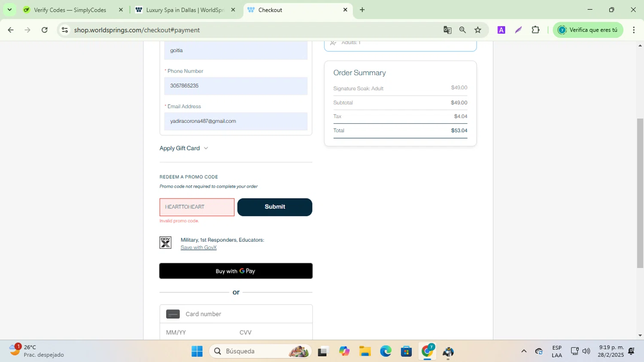Image resolution: width=644 pixels, height=362 pixels.
Task: Submit the promo code
Action: tap(275, 207)
